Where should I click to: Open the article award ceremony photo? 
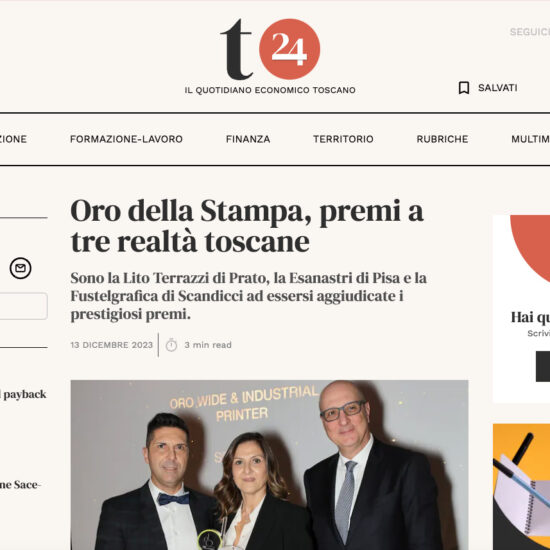pyautogui.click(x=269, y=465)
